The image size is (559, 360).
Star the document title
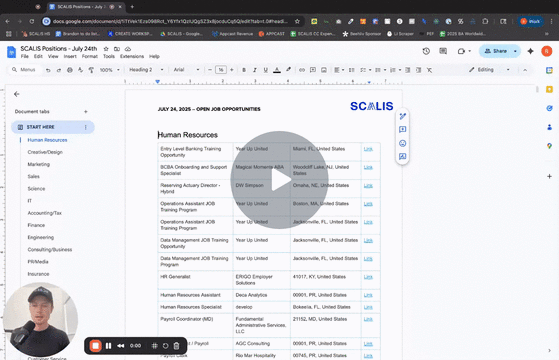coord(106,49)
